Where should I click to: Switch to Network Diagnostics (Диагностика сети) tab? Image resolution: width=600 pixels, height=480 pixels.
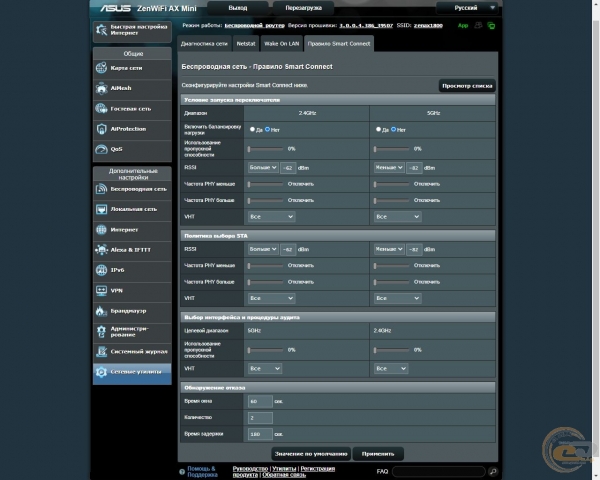point(204,44)
